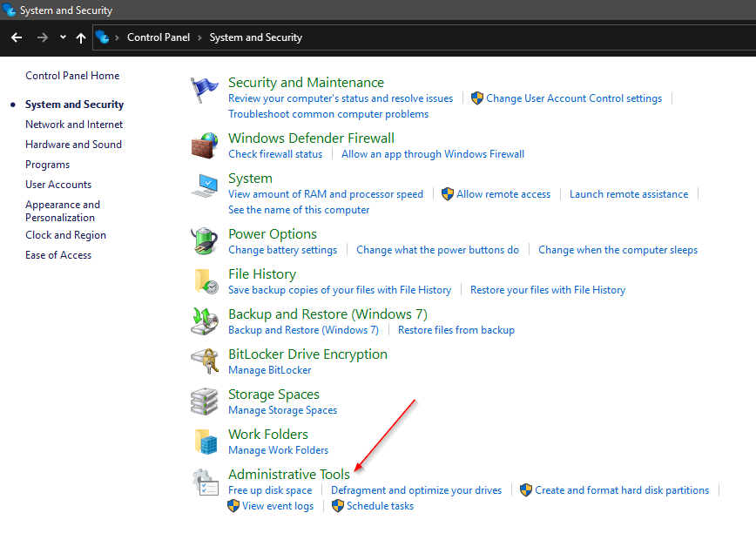This screenshot has width=756, height=533.
Task: Open Windows Defender Firewall heading
Action: pos(311,138)
